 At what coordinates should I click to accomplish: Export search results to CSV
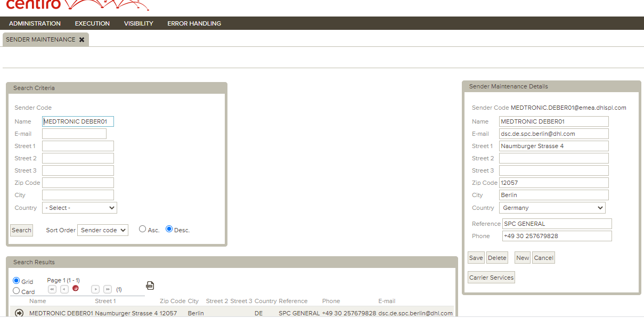(150, 286)
